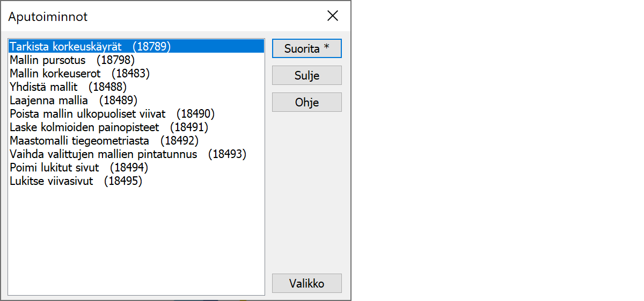Close the Aputoiminnot dialog with X

click(x=333, y=16)
